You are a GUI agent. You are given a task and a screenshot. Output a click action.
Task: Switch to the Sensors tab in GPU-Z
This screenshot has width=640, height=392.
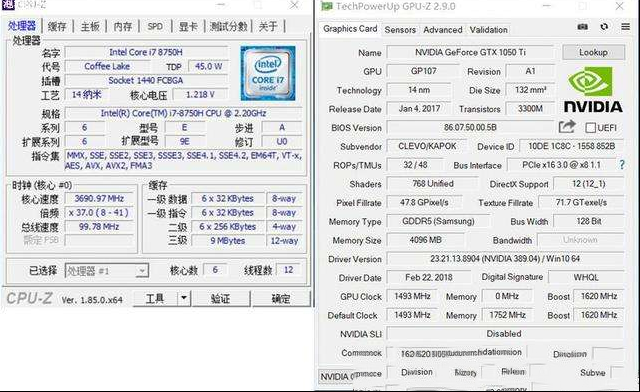click(x=400, y=30)
